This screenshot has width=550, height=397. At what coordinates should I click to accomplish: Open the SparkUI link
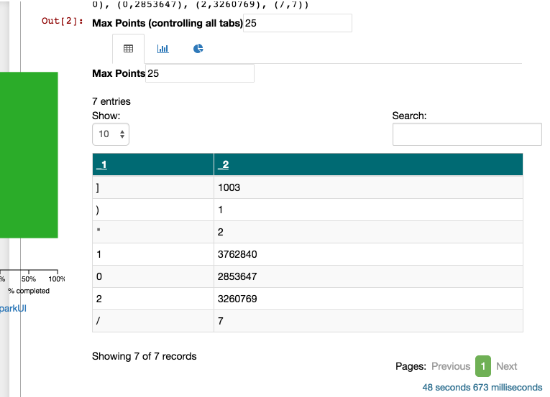(x=13, y=308)
